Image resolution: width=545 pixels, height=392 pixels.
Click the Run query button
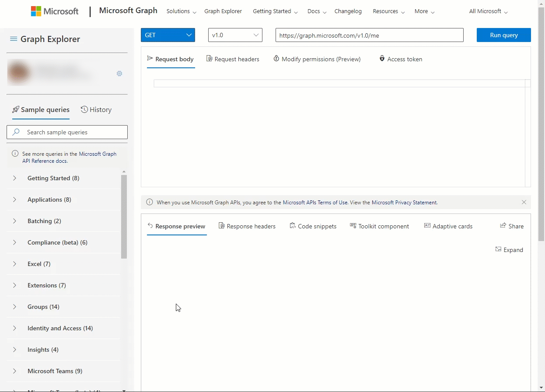[x=504, y=35]
